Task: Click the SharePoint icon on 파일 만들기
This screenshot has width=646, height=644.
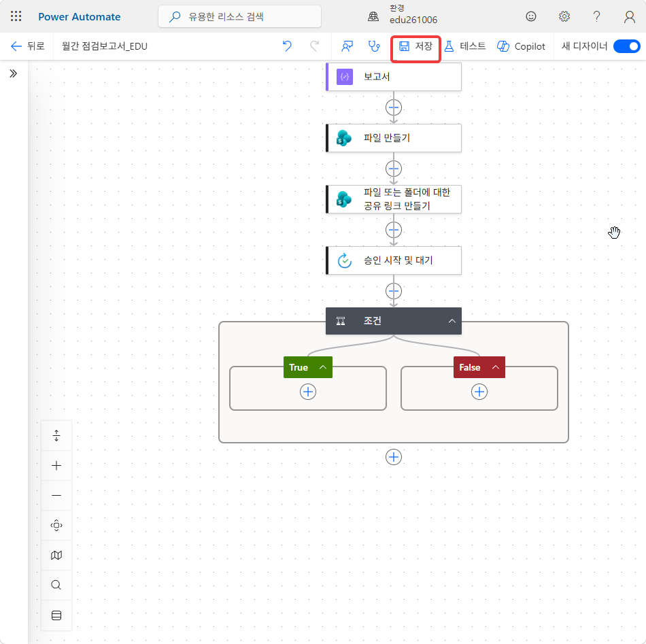Action: (x=344, y=138)
